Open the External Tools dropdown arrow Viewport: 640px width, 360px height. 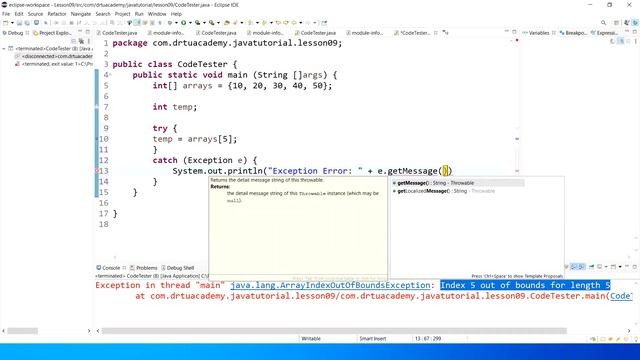[218, 23]
